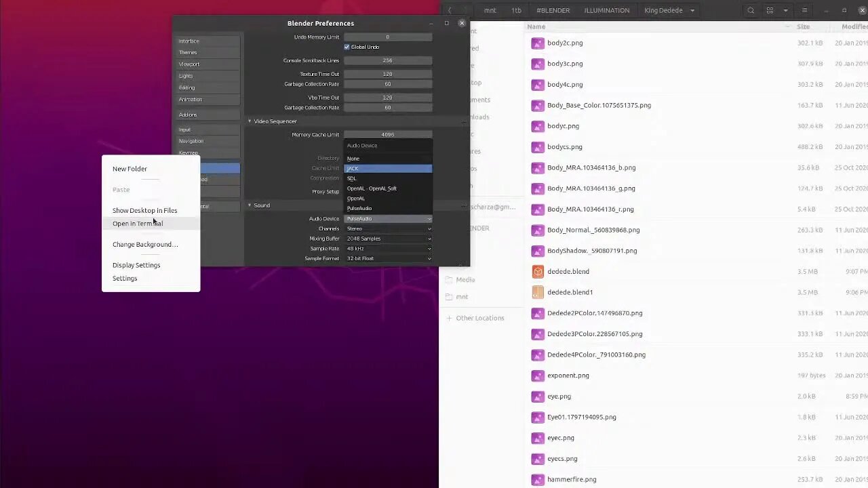Click the hammerfire.png image icon

pos(538,479)
